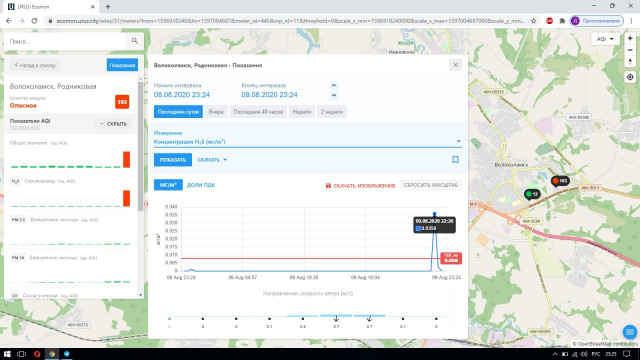Select Вчера interval tab

216,111
